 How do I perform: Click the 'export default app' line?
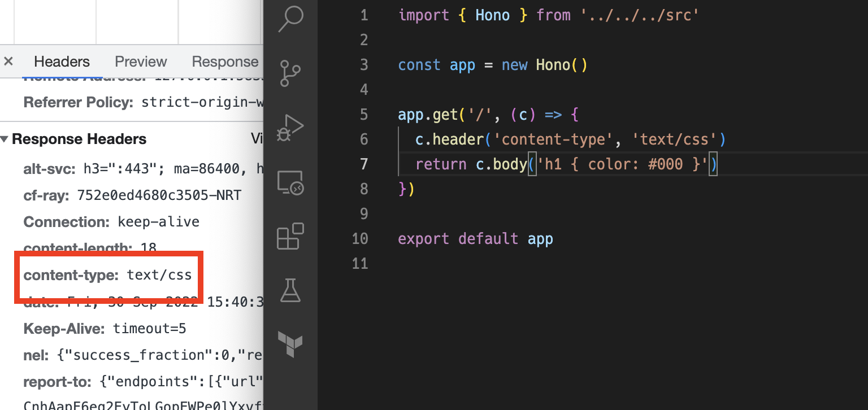(475, 239)
